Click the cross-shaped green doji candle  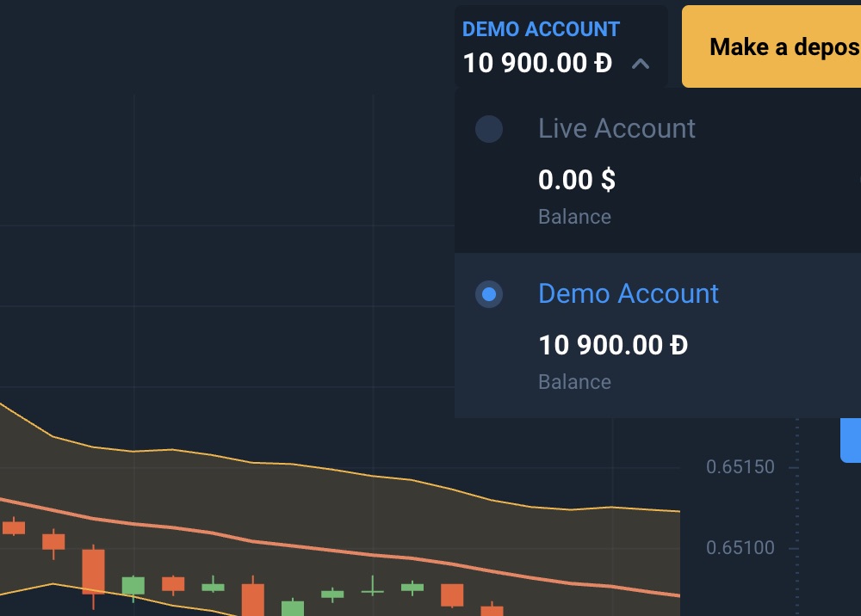(x=372, y=590)
